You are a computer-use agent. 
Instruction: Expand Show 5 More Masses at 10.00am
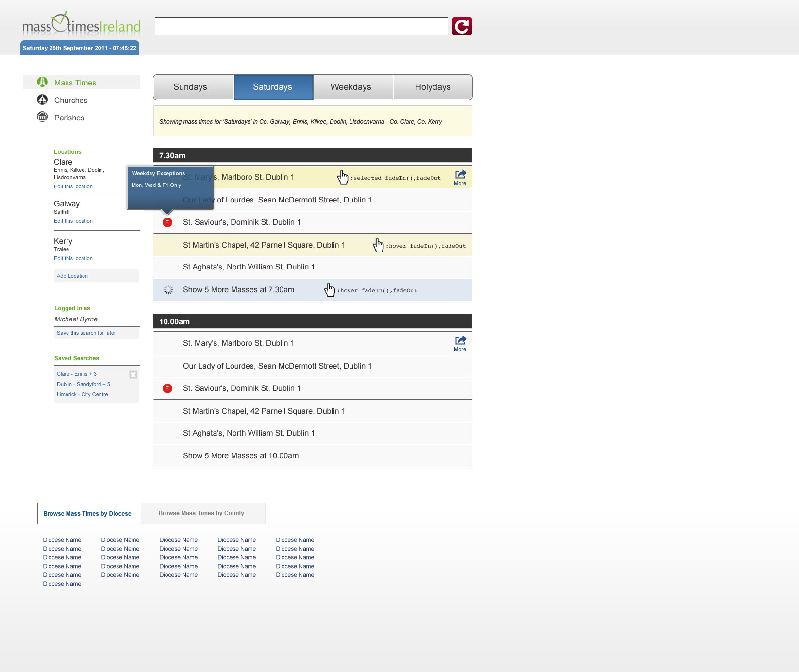coord(241,456)
